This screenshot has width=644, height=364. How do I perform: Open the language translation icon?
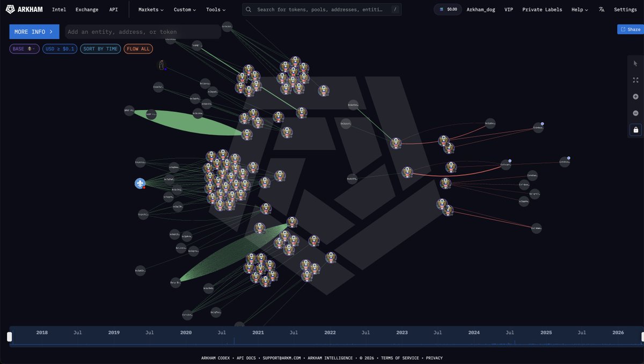pyautogui.click(x=602, y=10)
